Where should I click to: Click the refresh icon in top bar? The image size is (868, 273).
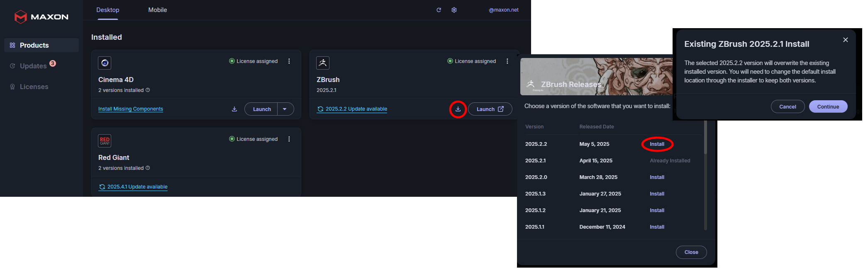[x=439, y=10]
